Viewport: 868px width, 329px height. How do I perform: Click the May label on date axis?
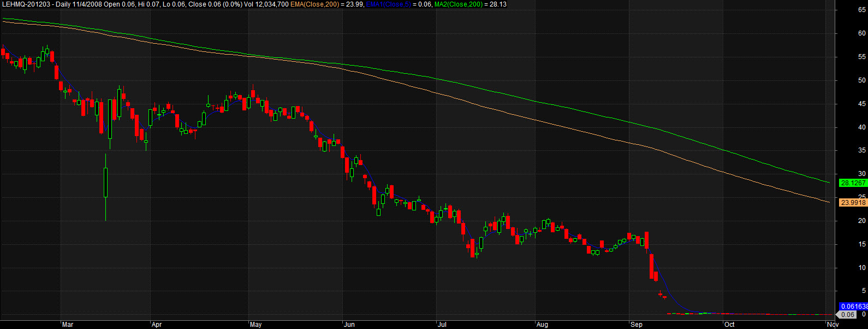pos(255,325)
